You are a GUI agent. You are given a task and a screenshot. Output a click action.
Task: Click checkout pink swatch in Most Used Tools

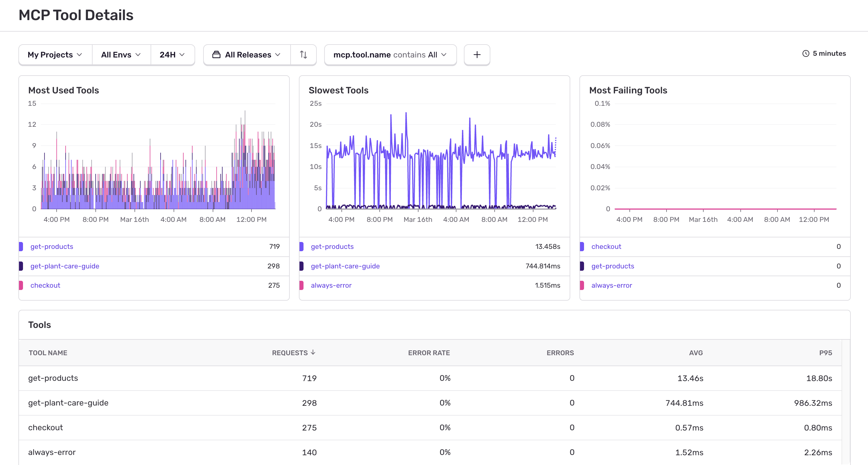(x=21, y=285)
